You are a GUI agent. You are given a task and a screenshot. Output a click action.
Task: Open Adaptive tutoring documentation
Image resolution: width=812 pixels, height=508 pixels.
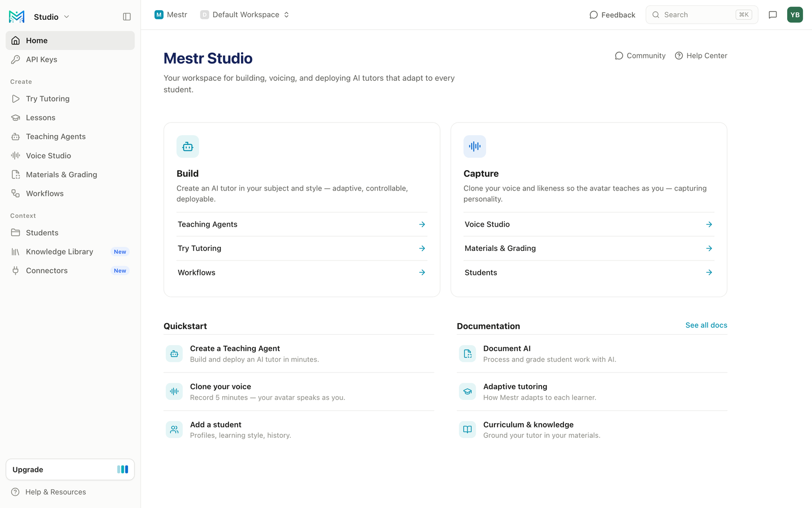[592, 392]
